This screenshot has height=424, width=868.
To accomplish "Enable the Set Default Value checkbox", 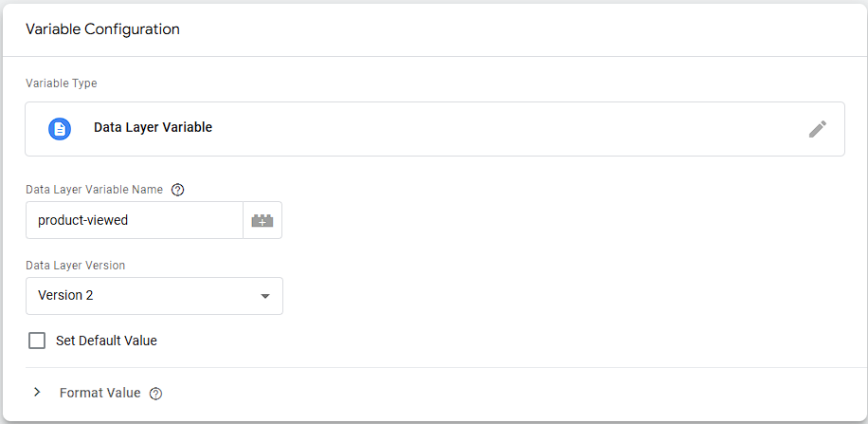I will (37, 341).
